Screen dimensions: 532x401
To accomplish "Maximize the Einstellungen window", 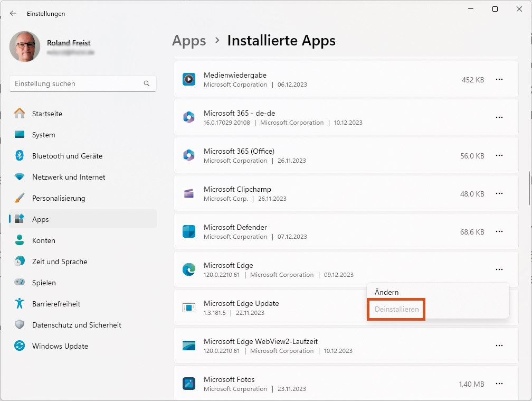I will pyautogui.click(x=495, y=9).
